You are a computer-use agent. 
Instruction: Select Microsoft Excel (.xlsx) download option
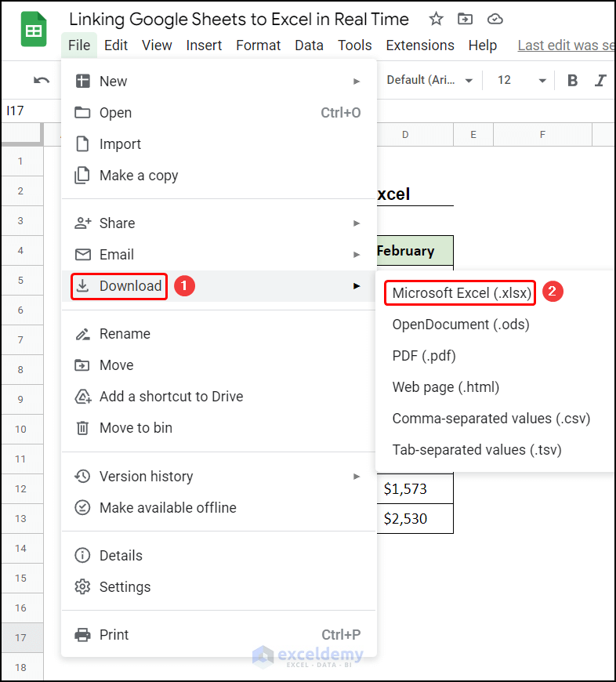462,293
